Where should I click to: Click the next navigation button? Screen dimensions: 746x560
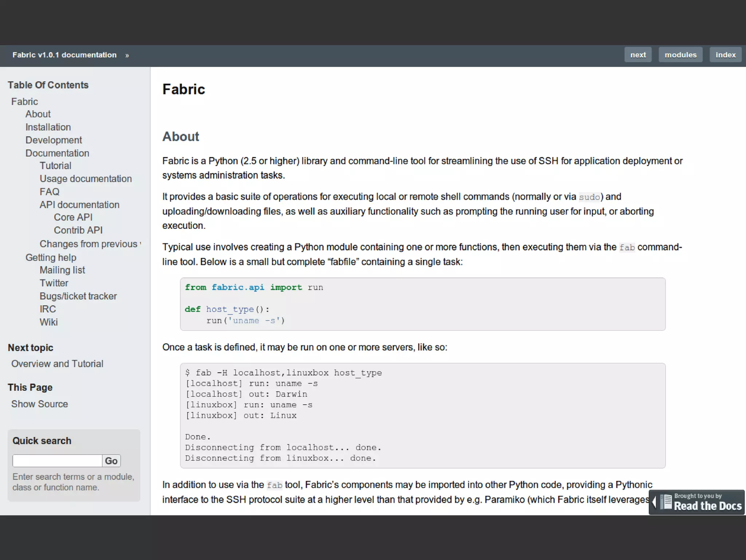click(x=638, y=55)
